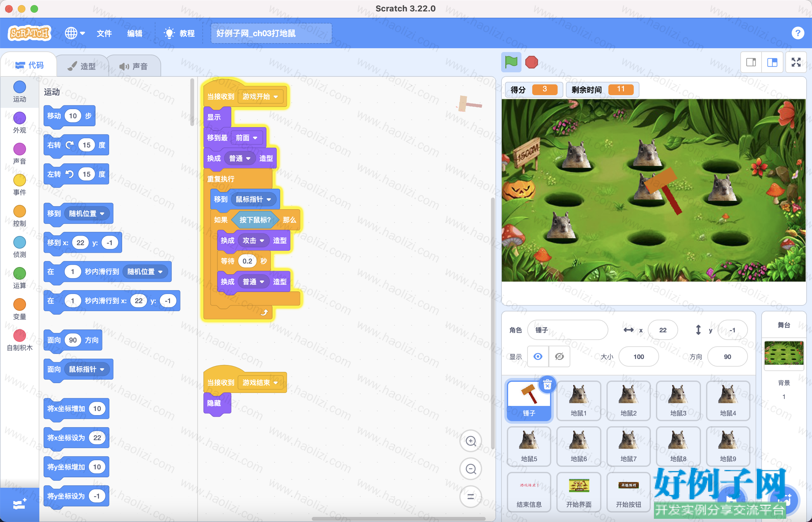Image resolution: width=812 pixels, height=522 pixels.
Task: Hide the sprite with crossed eye
Action: pyautogui.click(x=560, y=356)
